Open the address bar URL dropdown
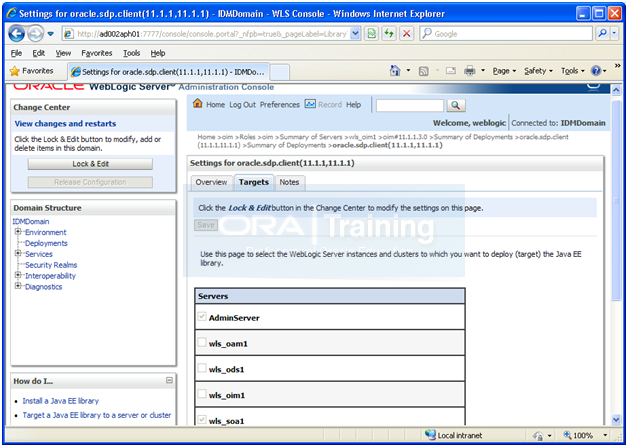 pyautogui.click(x=355, y=34)
